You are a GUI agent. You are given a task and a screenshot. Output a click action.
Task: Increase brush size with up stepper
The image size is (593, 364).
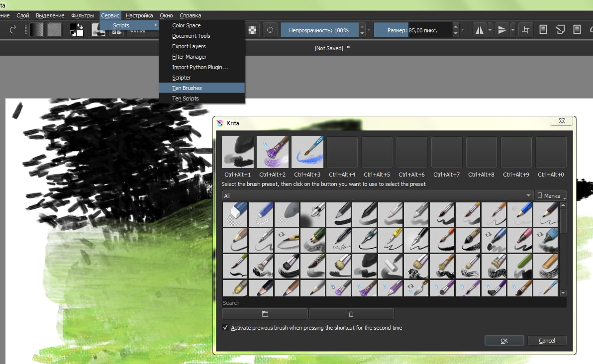click(x=455, y=26)
